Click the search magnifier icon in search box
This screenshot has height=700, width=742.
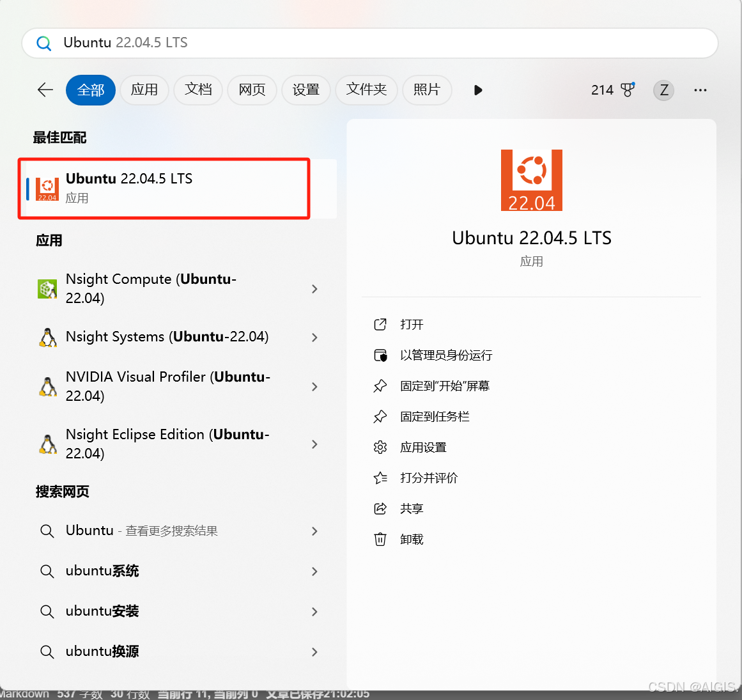44,43
